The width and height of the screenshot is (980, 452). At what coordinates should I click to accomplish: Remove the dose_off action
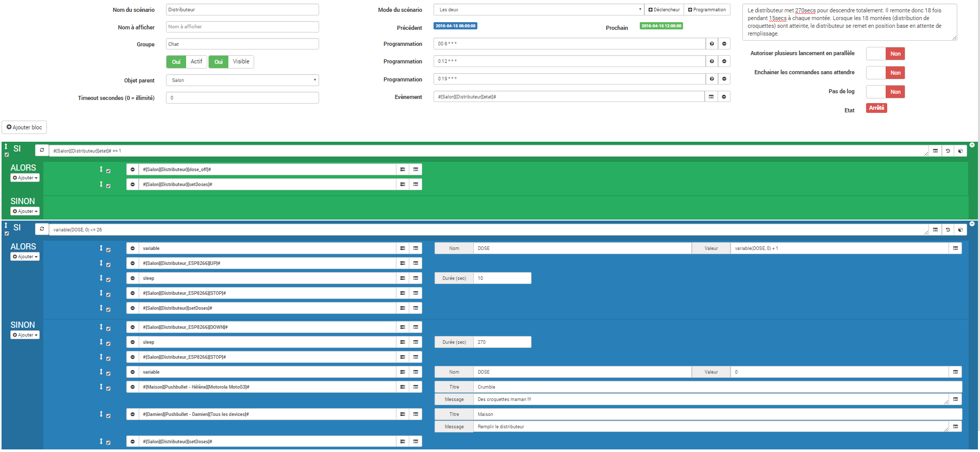(132, 170)
